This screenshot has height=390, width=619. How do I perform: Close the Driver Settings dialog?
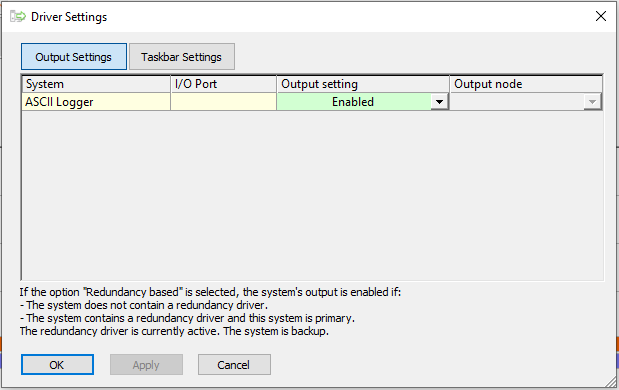[601, 16]
